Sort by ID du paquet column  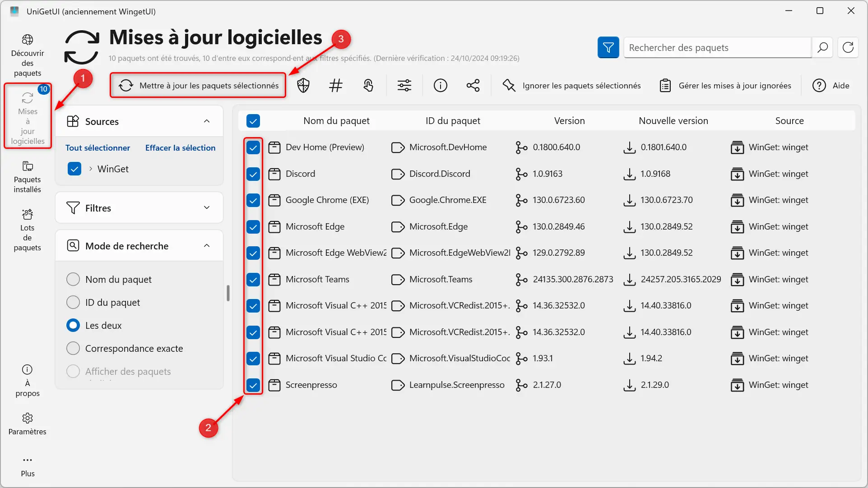click(x=453, y=121)
